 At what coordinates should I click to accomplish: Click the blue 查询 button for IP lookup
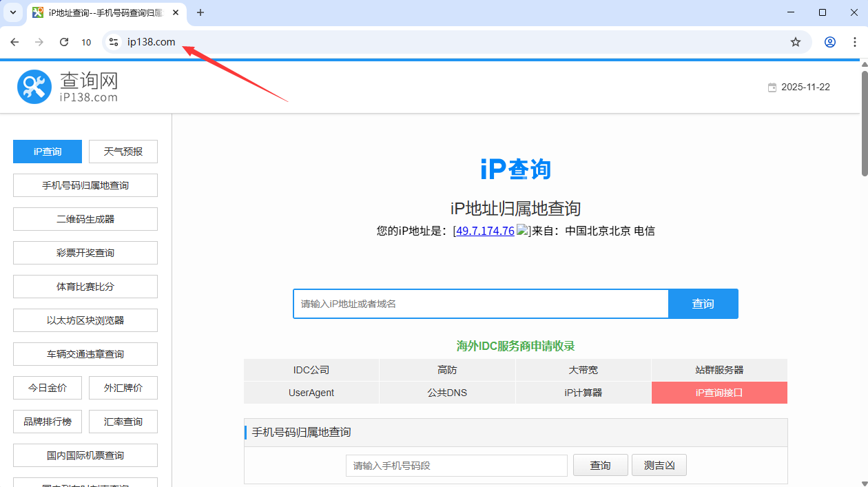703,304
